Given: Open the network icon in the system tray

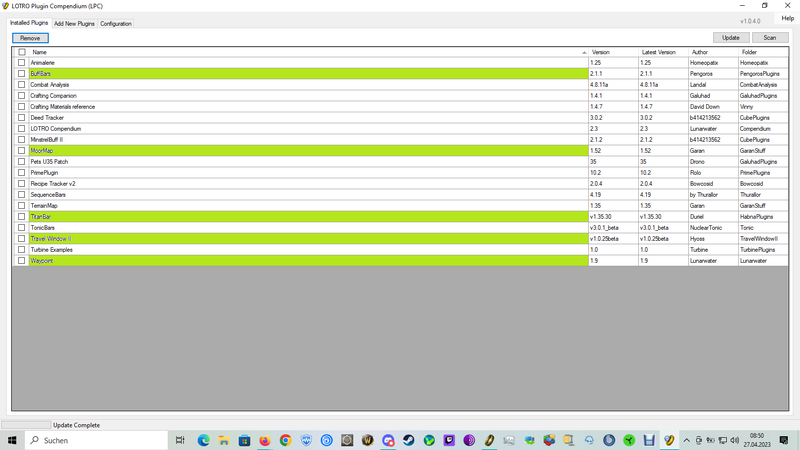Looking at the screenshot, I should point(722,440).
